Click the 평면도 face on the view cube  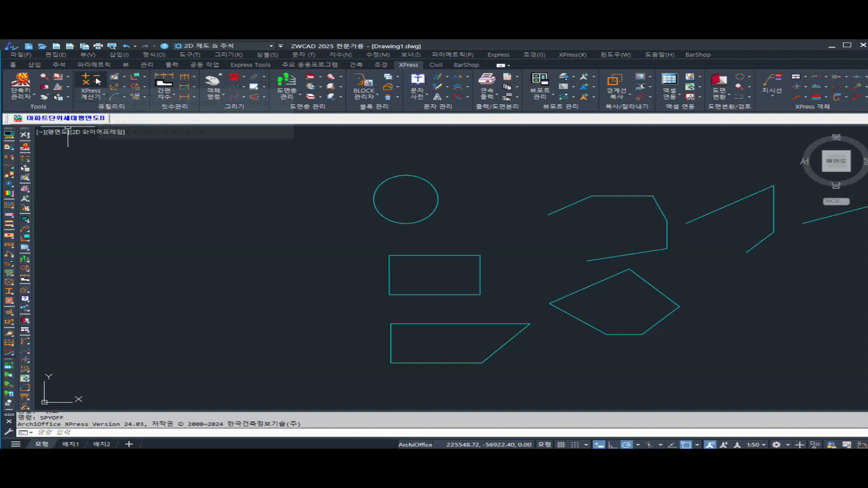(x=836, y=161)
